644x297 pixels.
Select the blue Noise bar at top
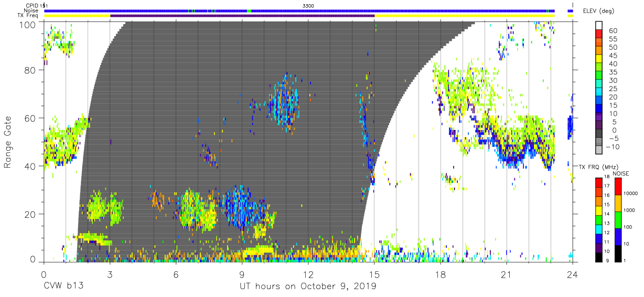[299, 10]
